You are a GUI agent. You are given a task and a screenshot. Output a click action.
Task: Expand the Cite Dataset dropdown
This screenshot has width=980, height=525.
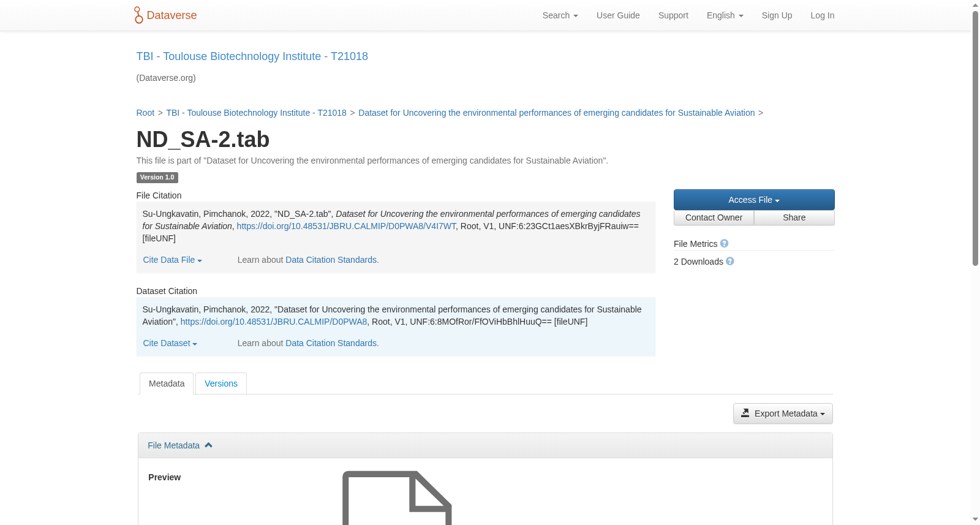point(170,343)
